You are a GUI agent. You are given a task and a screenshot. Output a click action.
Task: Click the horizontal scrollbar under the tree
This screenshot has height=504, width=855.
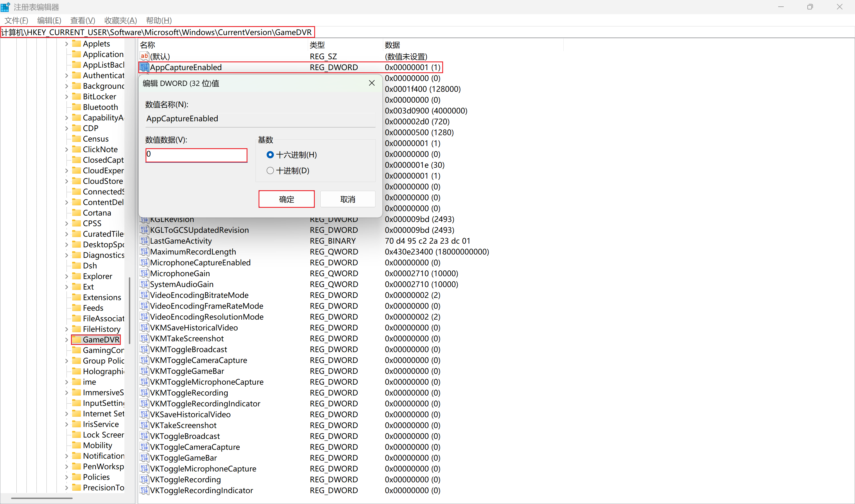click(x=41, y=498)
